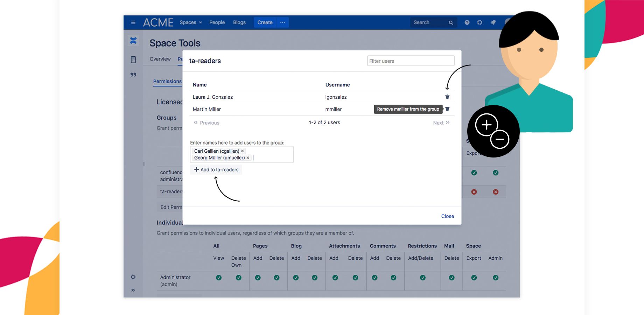Click the mmiller username cell
This screenshot has width=644, height=315.
334,109
